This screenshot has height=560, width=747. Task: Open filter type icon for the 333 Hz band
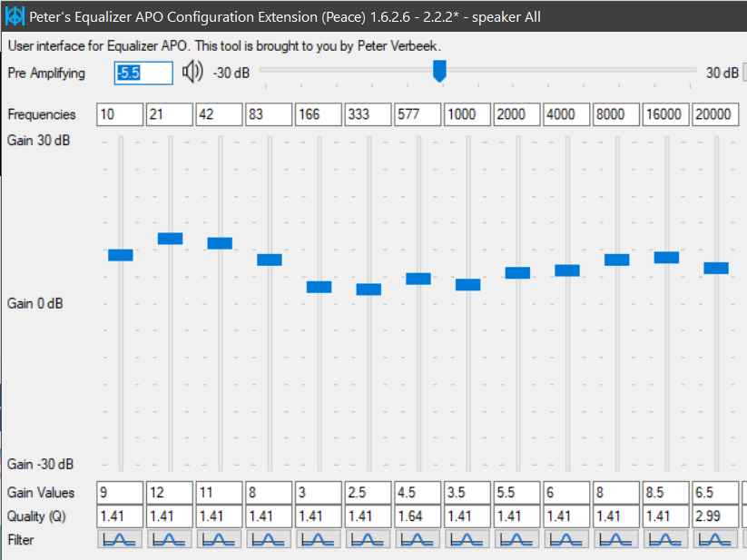coord(368,539)
